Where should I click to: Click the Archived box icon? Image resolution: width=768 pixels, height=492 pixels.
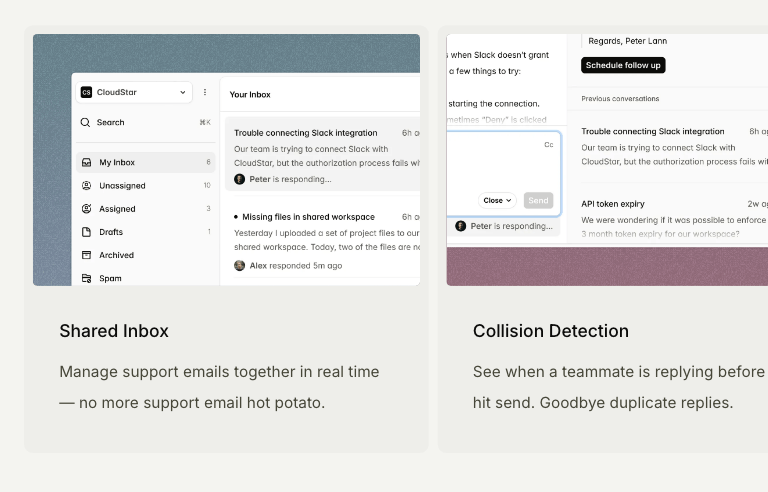coord(87,255)
